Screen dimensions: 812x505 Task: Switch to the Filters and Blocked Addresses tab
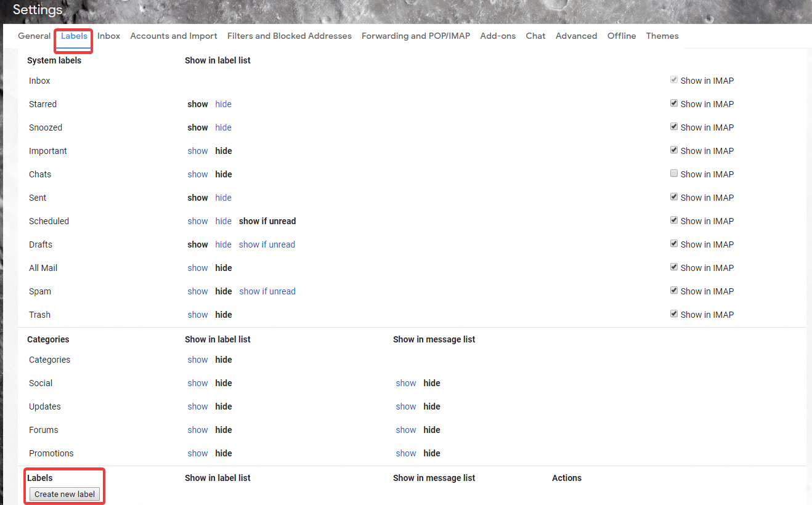point(289,36)
